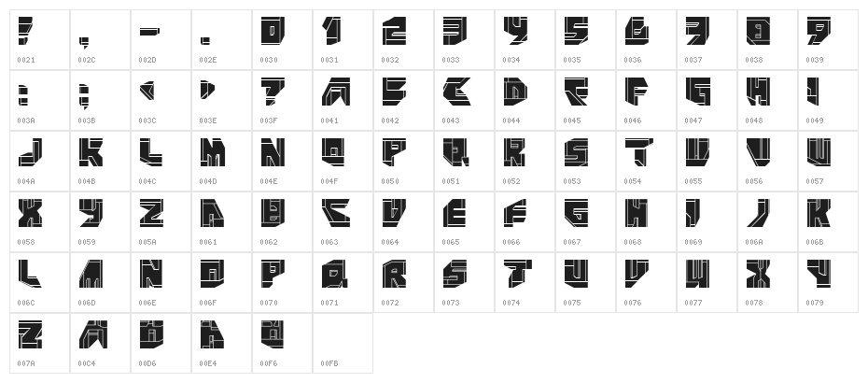Select the question mark glyph 003F

pos(271,92)
